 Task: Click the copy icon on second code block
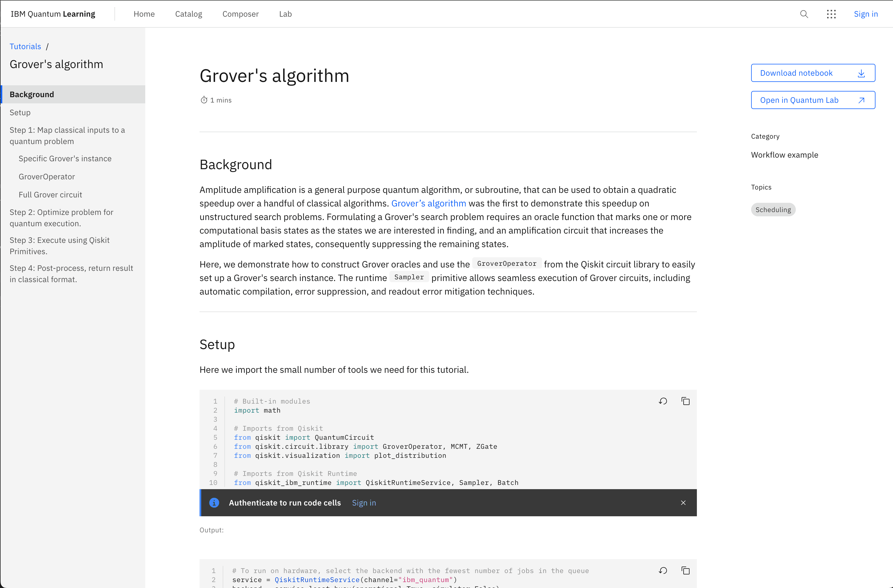pyautogui.click(x=686, y=570)
